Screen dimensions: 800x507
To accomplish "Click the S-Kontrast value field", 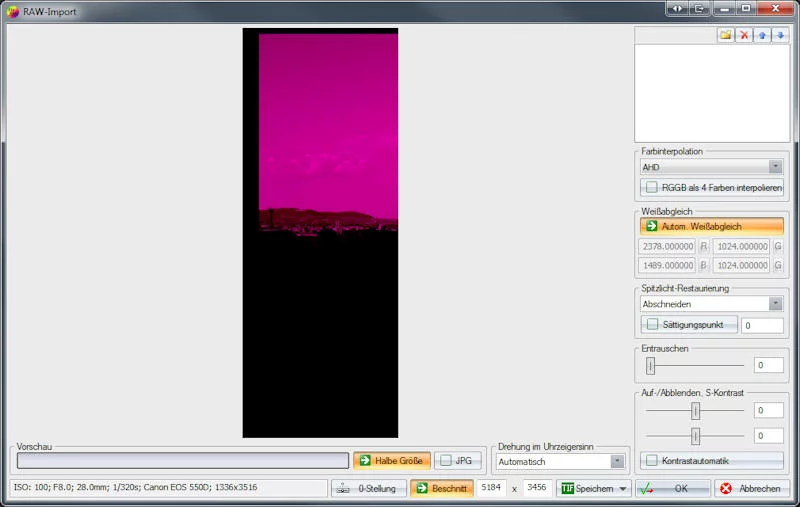I will click(x=768, y=436).
